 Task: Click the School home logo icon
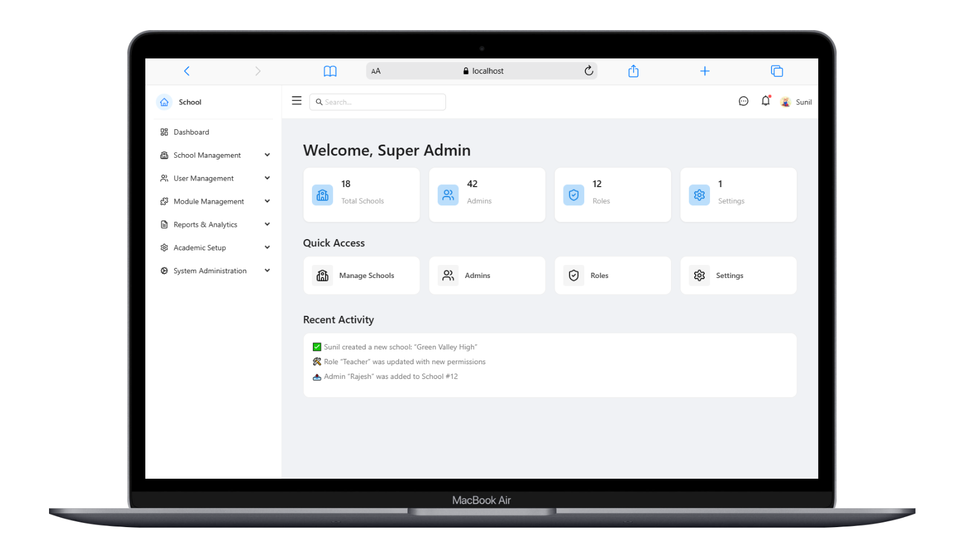click(164, 102)
